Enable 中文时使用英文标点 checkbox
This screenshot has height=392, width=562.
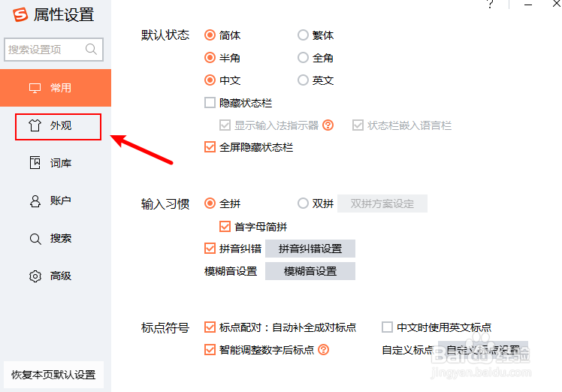click(x=387, y=327)
